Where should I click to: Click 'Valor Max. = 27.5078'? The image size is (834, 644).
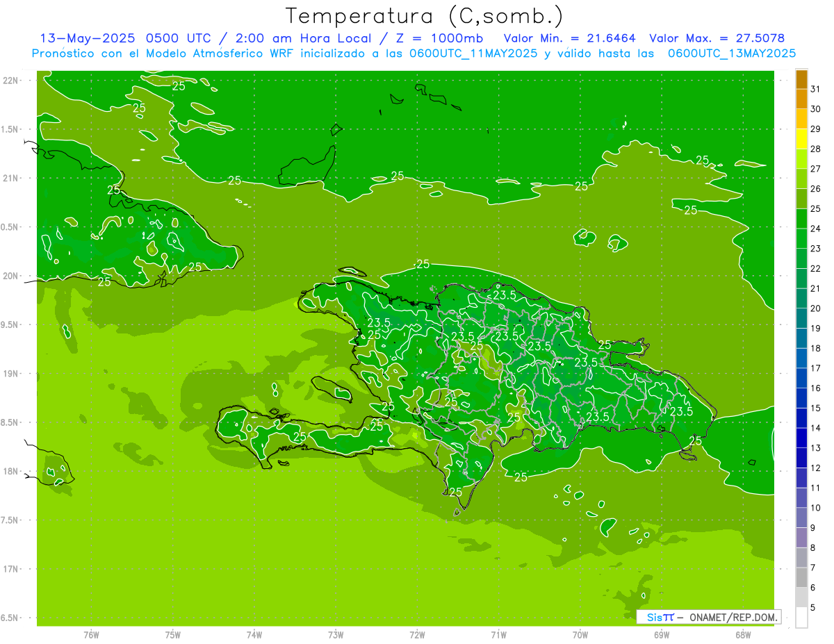[717, 38]
